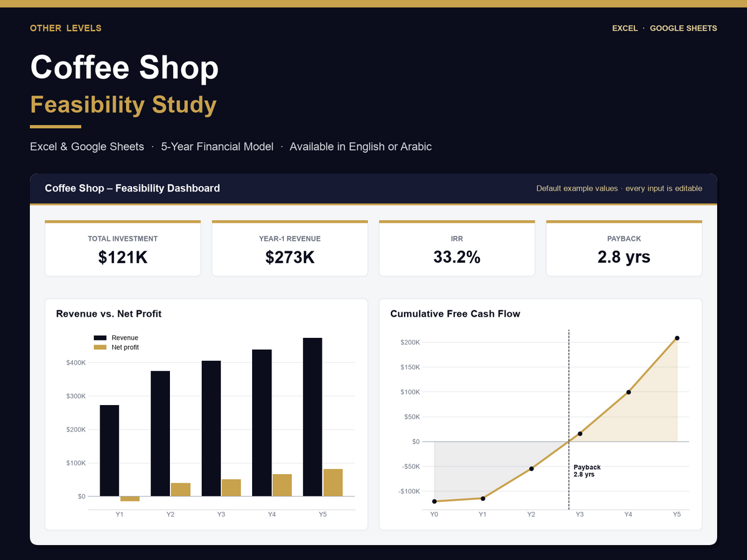Viewport: 747px width, 560px height.
Task: Click the Y5 label under cash flow chart
Action: [x=677, y=515]
